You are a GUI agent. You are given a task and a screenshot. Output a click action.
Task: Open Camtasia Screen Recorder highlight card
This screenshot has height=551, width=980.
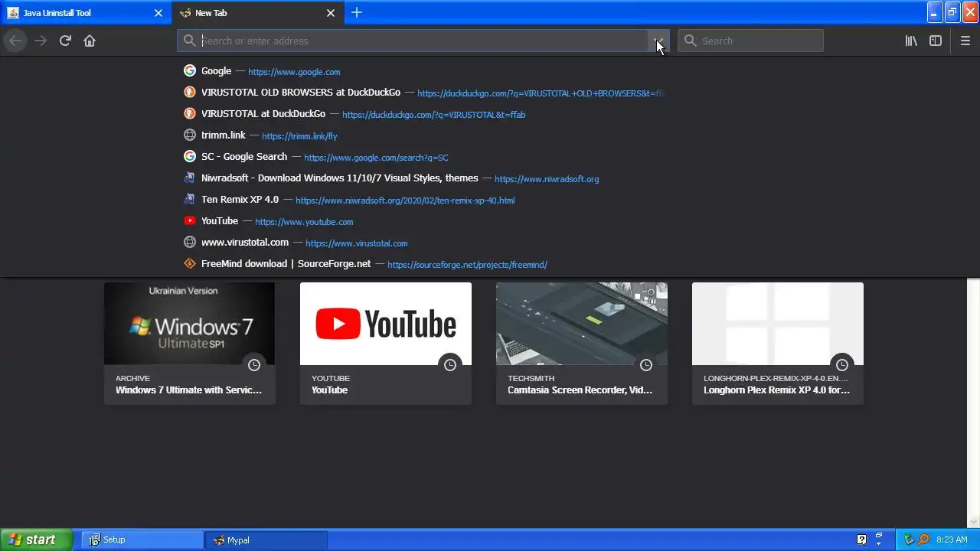(x=582, y=344)
